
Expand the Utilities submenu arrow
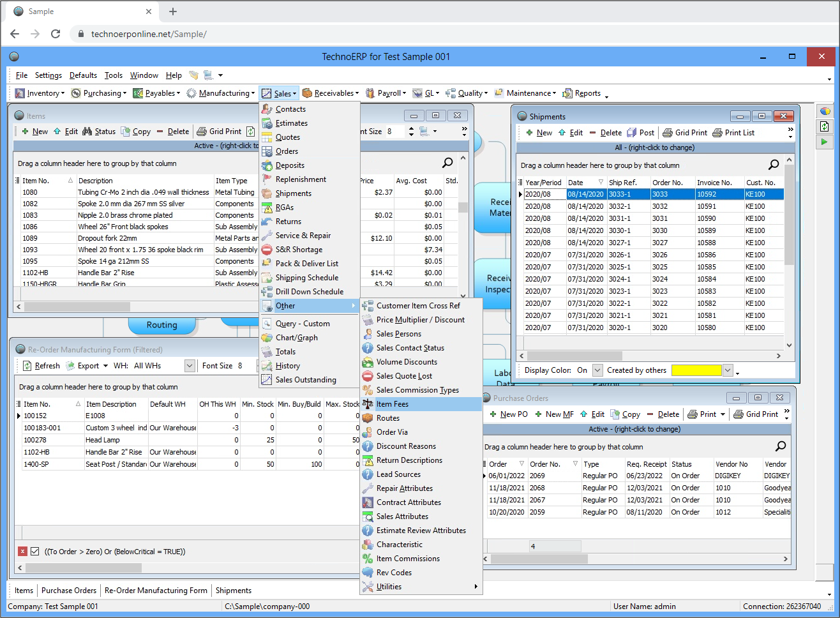pos(476,587)
